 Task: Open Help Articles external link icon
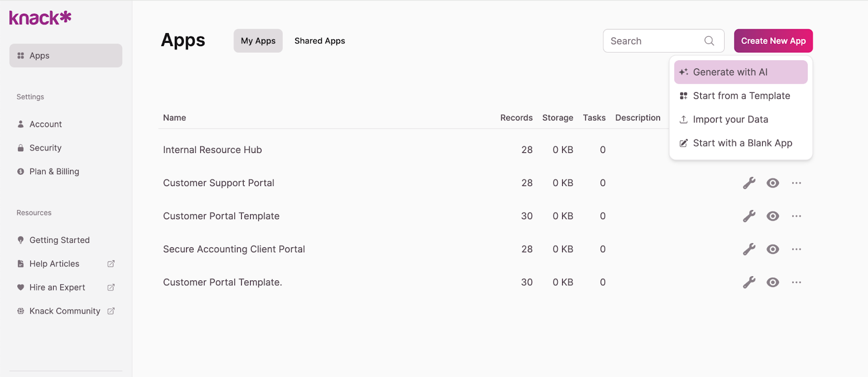point(111,264)
